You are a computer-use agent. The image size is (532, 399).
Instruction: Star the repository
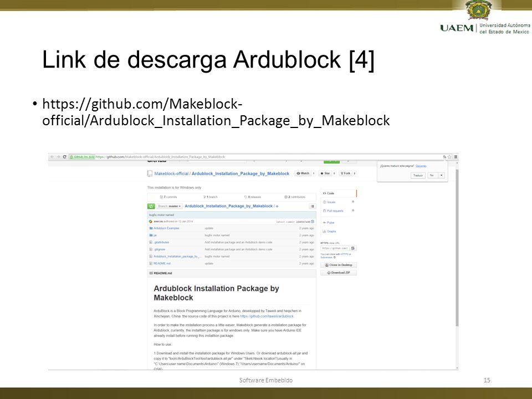click(x=325, y=173)
